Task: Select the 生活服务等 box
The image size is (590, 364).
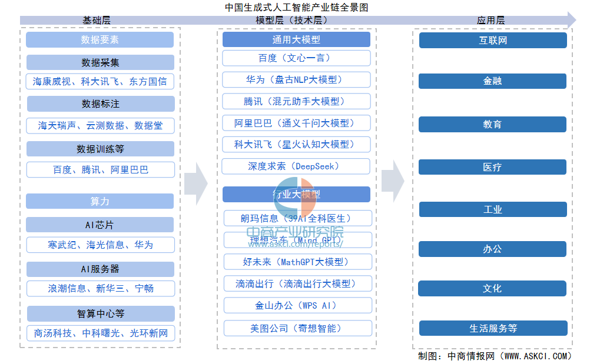Action: 493,328
